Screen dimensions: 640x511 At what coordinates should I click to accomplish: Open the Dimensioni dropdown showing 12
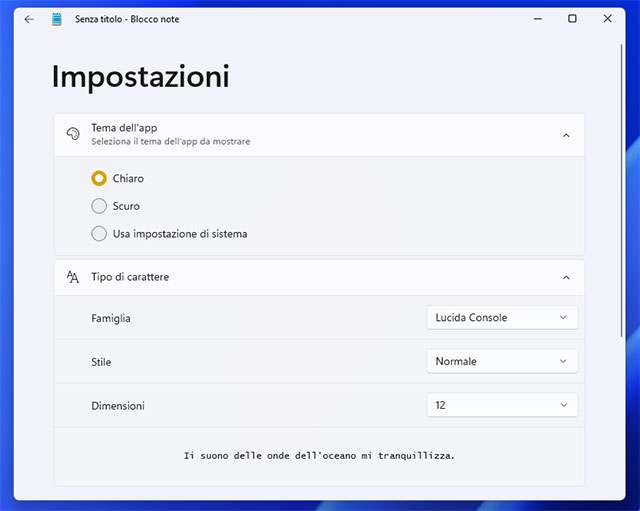(502, 405)
